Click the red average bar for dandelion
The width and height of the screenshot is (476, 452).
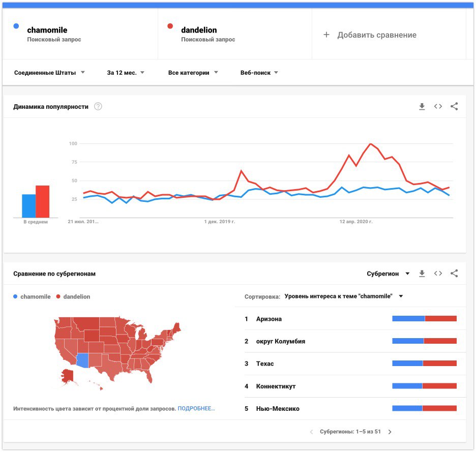tap(43, 201)
